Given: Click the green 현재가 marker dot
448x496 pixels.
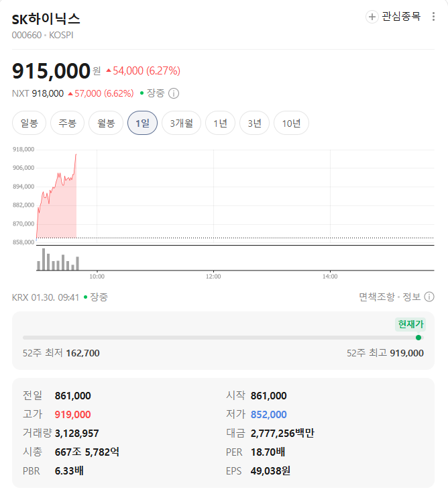Looking at the screenshot, I should click(418, 338).
